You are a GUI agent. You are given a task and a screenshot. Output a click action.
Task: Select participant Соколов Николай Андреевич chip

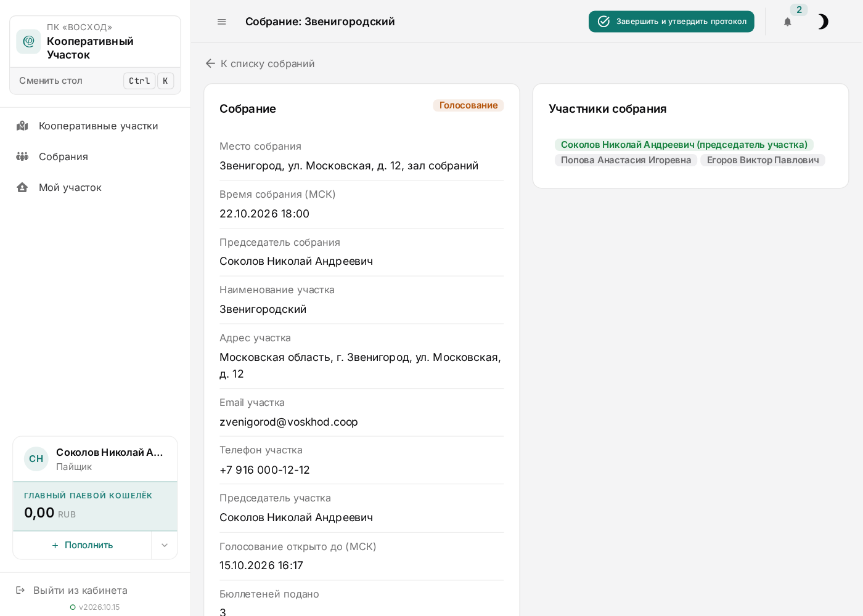[x=684, y=145]
